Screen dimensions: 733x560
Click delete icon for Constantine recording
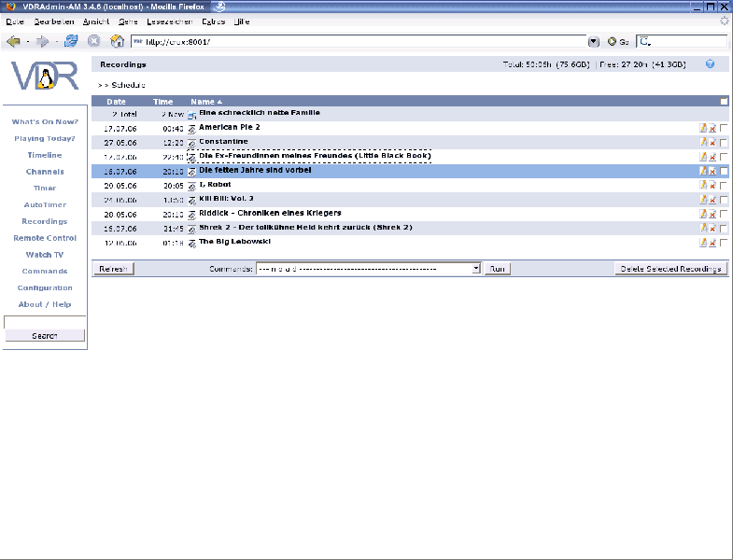(712, 143)
